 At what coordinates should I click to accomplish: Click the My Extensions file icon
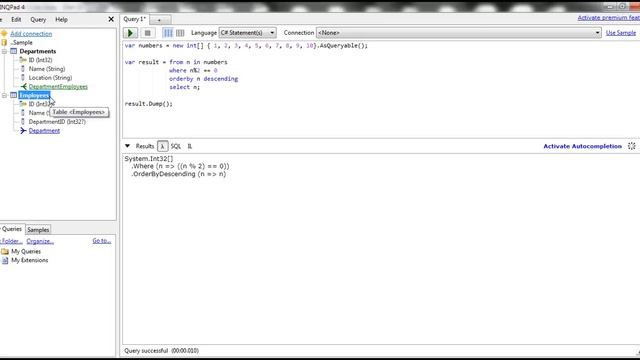tap(5, 260)
